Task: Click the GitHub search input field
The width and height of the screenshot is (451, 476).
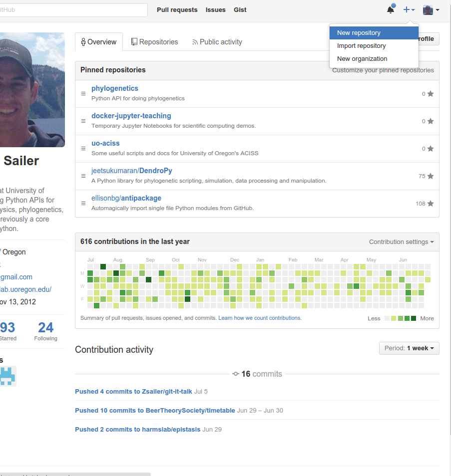Action: coord(75,10)
